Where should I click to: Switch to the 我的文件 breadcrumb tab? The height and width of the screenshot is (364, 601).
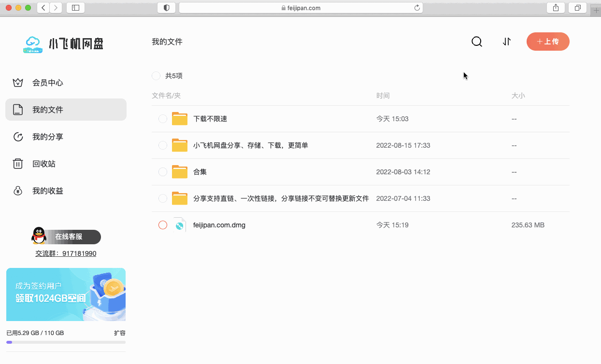pyautogui.click(x=167, y=42)
